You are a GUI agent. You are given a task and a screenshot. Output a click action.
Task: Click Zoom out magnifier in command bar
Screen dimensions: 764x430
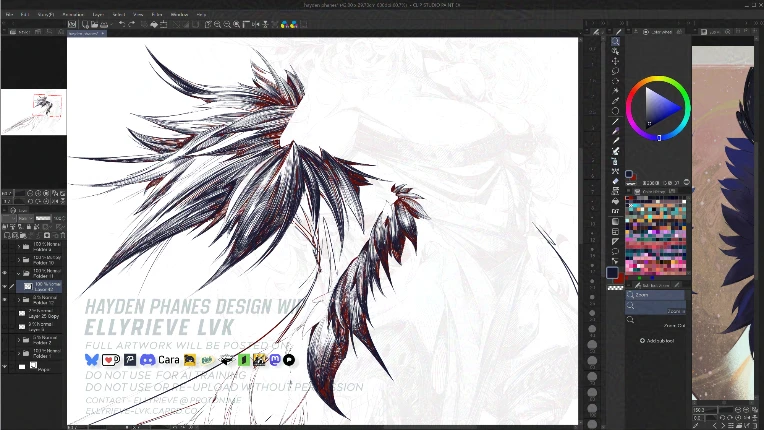coord(227,24)
